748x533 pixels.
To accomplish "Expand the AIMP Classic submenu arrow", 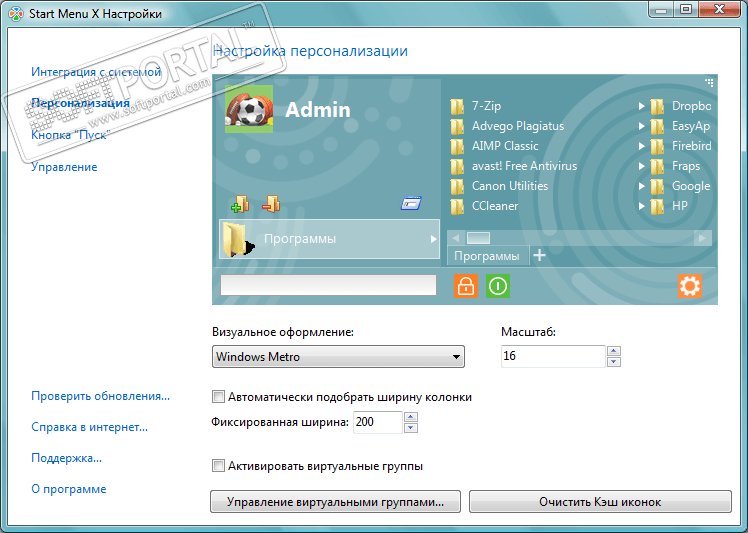I will click(642, 146).
